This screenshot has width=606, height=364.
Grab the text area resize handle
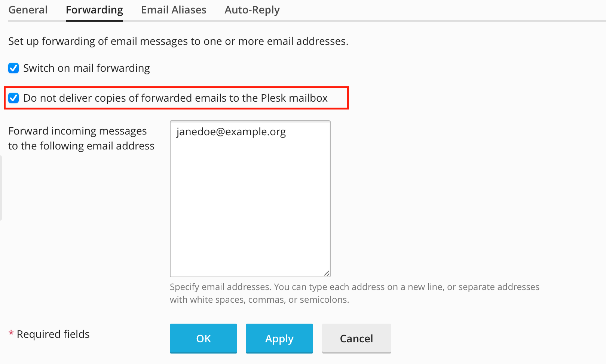(327, 273)
